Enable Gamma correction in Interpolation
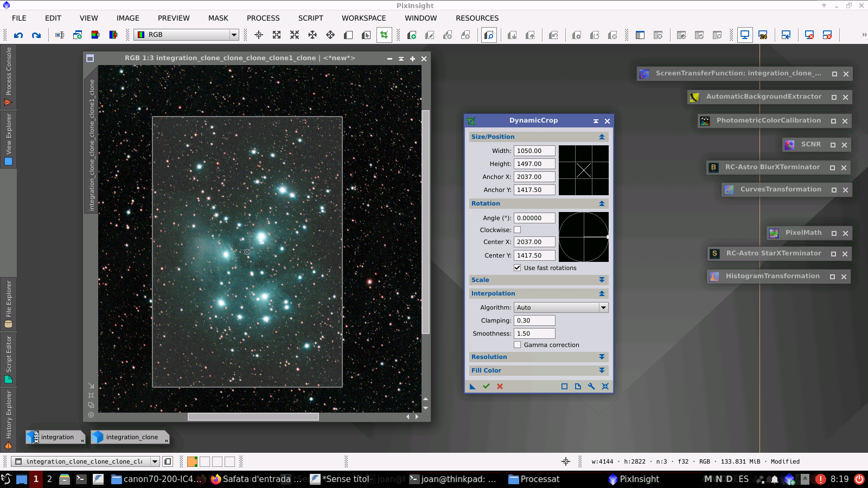The width and height of the screenshot is (868, 488). 517,344
